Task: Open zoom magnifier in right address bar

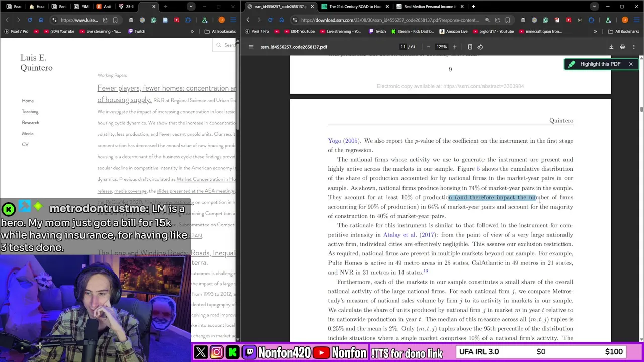Action: click(x=487, y=20)
